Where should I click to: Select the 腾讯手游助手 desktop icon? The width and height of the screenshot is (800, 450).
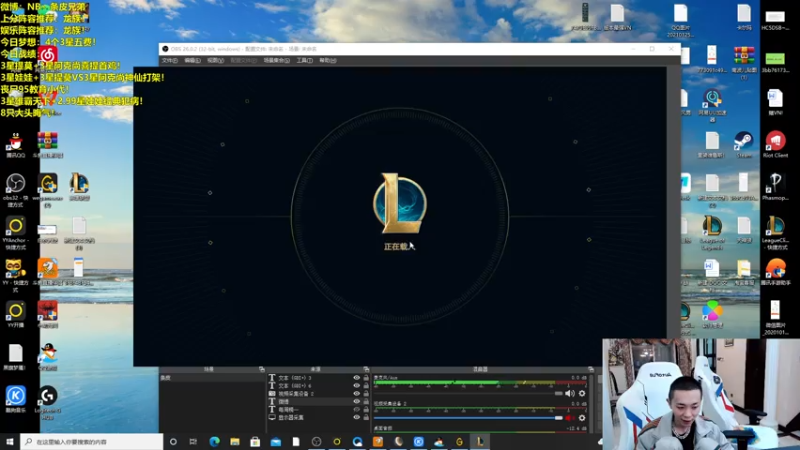click(x=775, y=272)
